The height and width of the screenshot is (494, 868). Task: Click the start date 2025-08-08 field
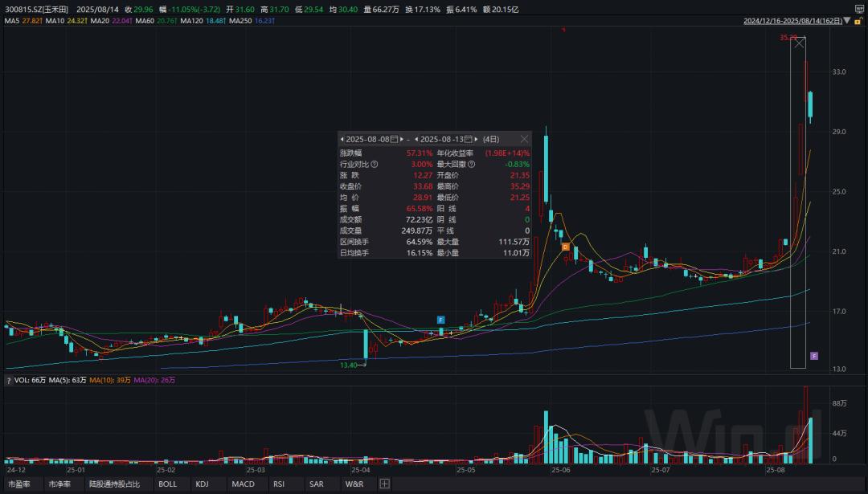point(367,139)
